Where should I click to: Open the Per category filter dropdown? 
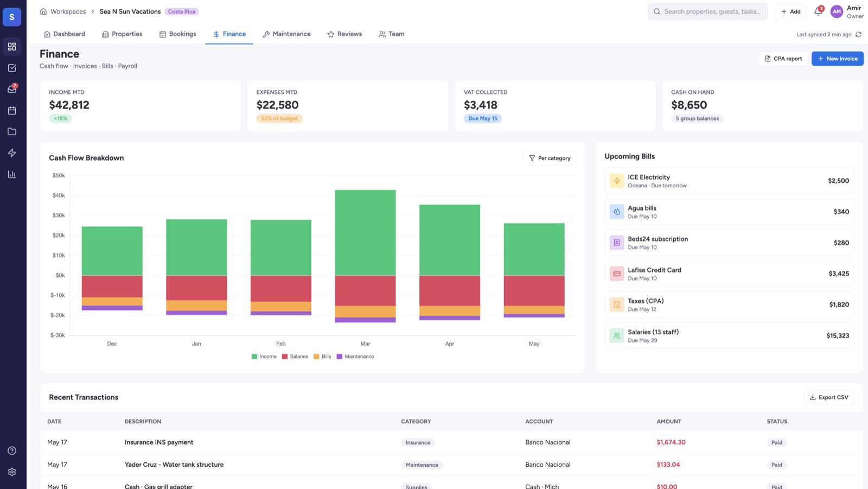550,158
